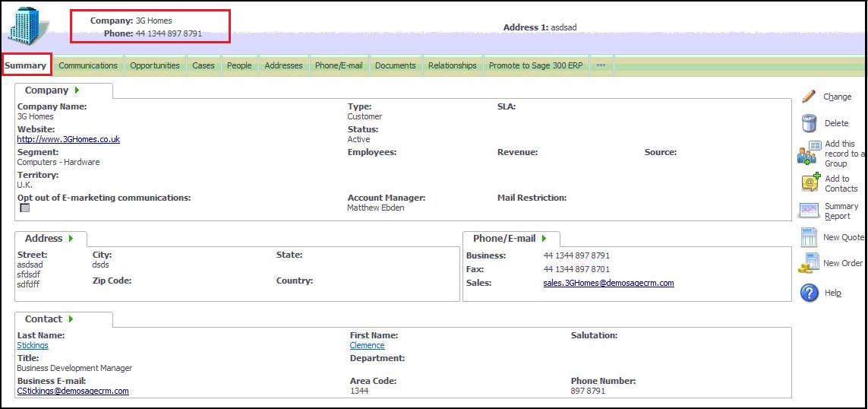Viewport: 868px width, 409px height.
Task: Click the trash can Delete icon
Action: click(809, 123)
